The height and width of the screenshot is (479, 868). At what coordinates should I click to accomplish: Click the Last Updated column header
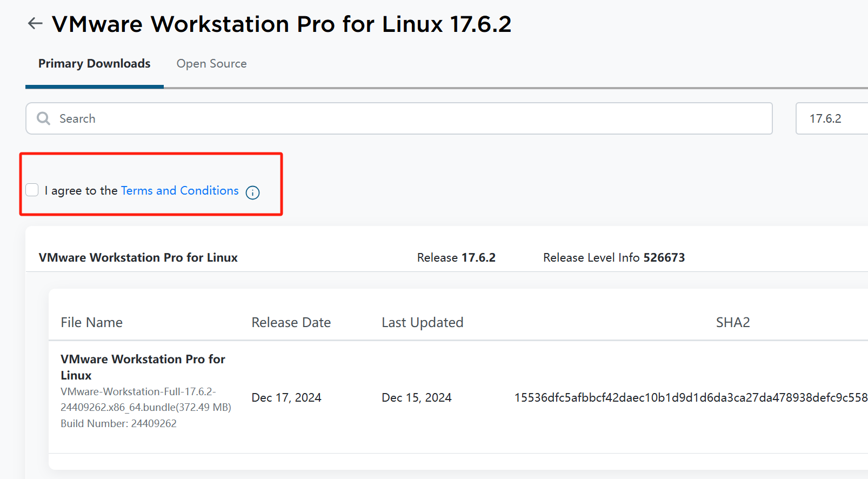[x=422, y=322]
